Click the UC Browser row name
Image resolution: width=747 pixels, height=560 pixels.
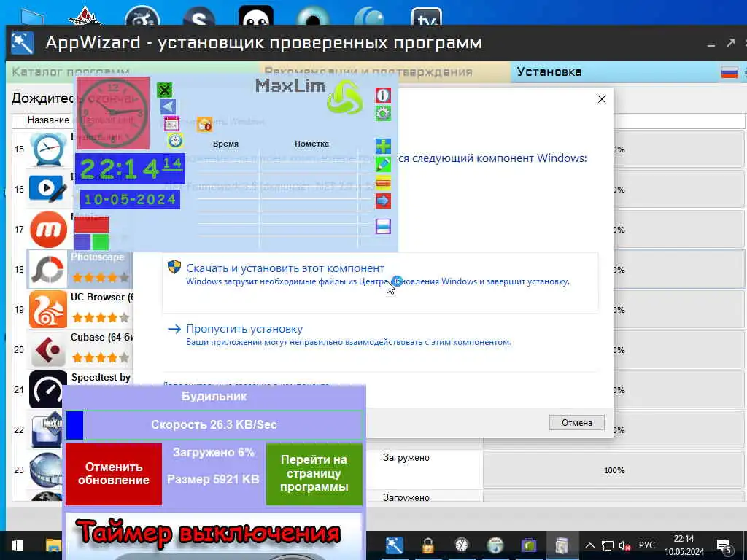coord(102,297)
